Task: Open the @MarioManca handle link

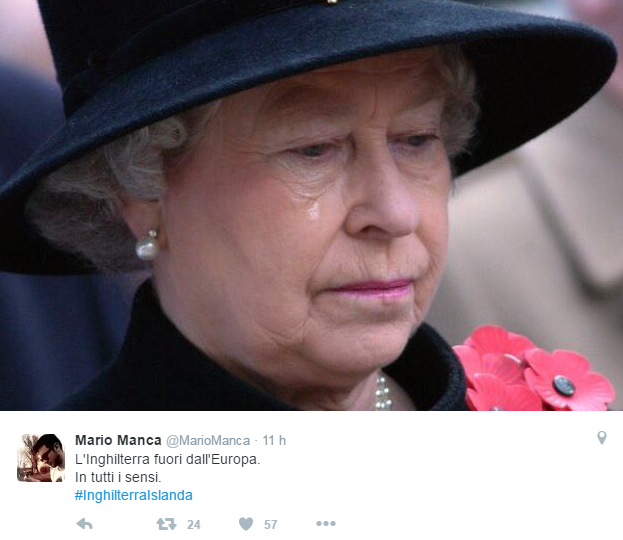Action: [x=208, y=441]
